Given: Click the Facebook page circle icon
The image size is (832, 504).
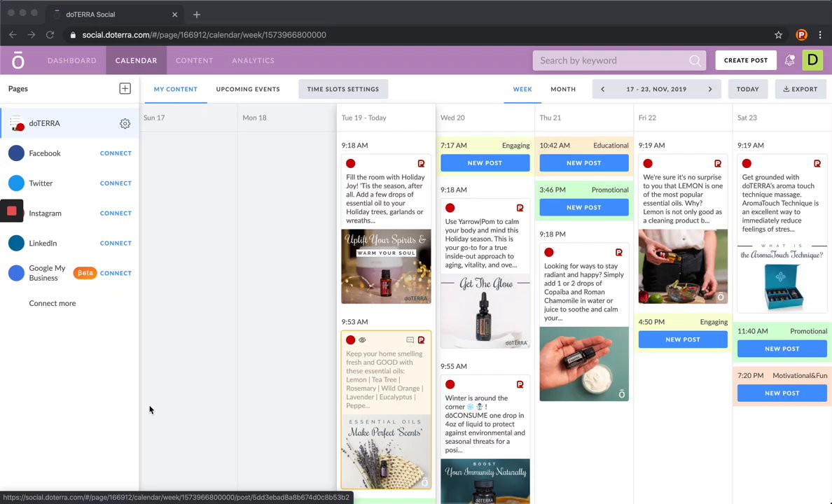Looking at the screenshot, I should click(16, 153).
